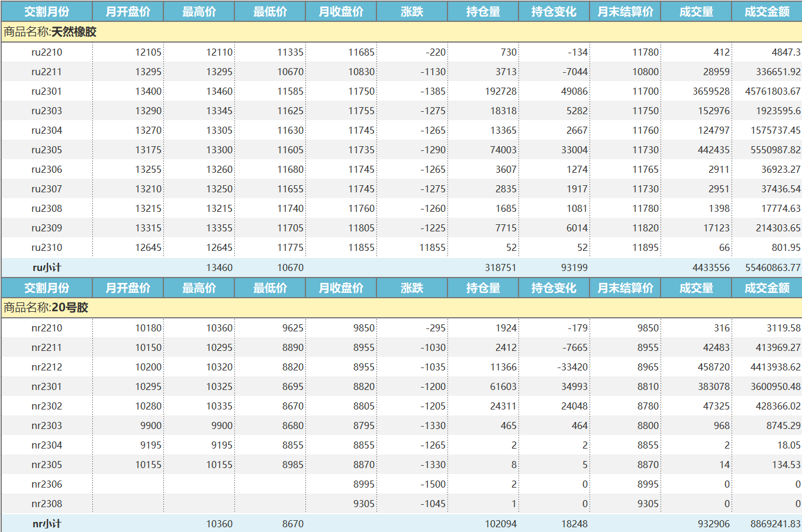Click the ru2307 contract cell

pos(47,189)
